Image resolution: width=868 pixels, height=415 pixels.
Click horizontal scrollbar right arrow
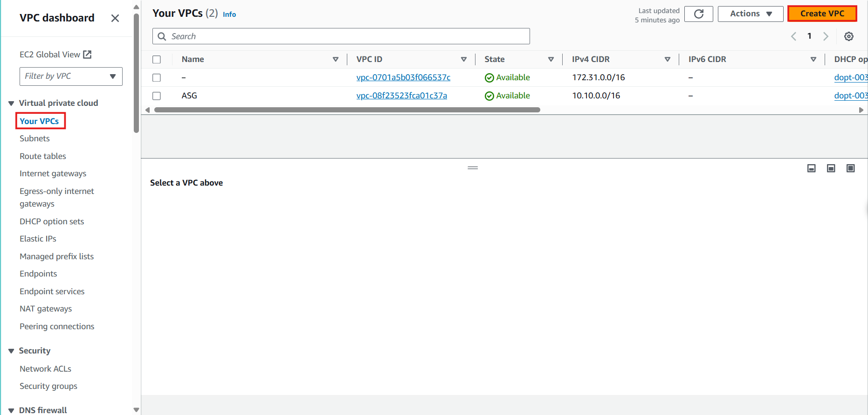[x=861, y=110]
